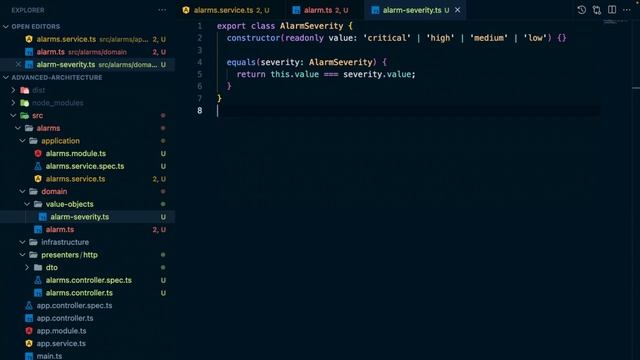The height and width of the screenshot is (360, 640).
Task: Click the return keyword on line 5
Action: click(251, 74)
